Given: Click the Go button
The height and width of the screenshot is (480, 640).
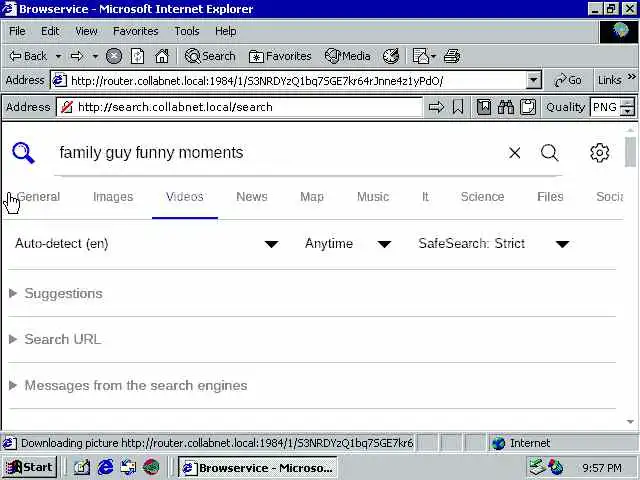Looking at the screenshot, I should click(568, 80).
